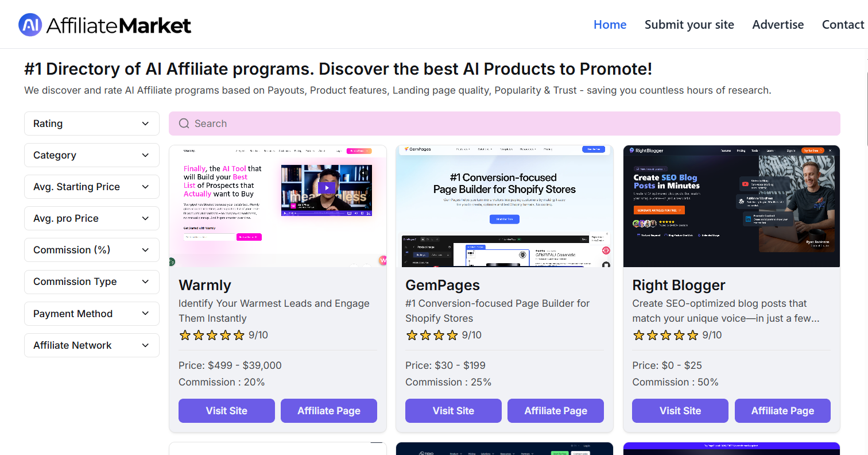The height and width of the screenshot is (455, 868).
Task: Go to the Home menu item
Action: point(610,25)
